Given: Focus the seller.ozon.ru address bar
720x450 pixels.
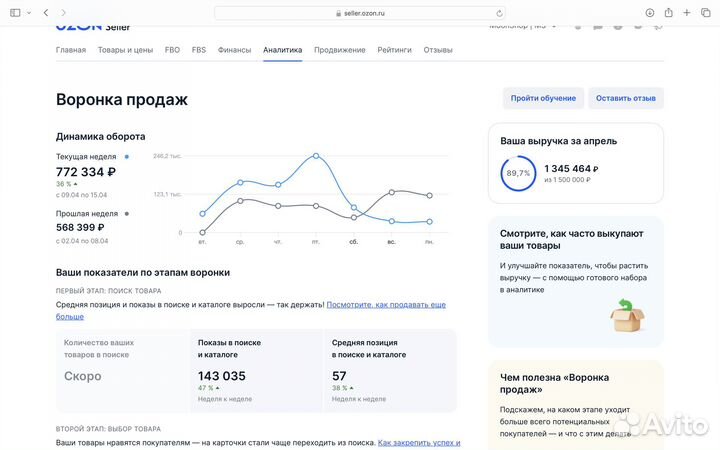Looking at the screenshot, I should point(360,13).
